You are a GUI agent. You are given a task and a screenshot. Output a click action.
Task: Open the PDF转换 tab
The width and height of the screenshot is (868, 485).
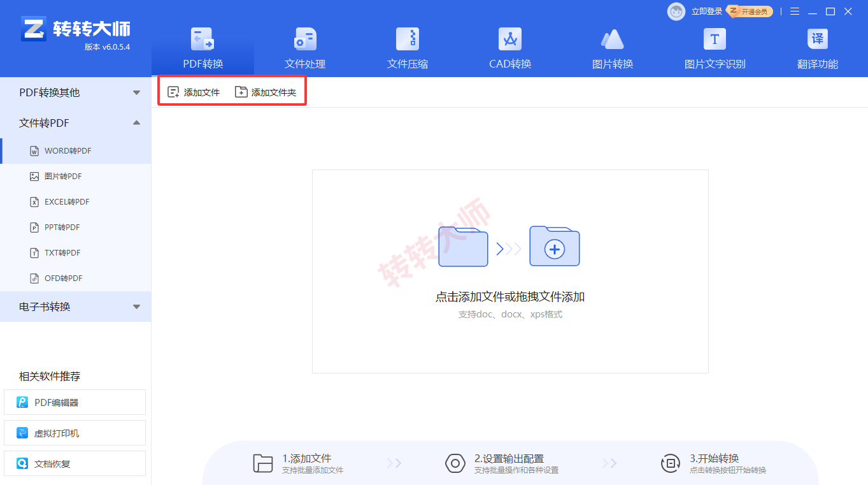tap(203, 50)
